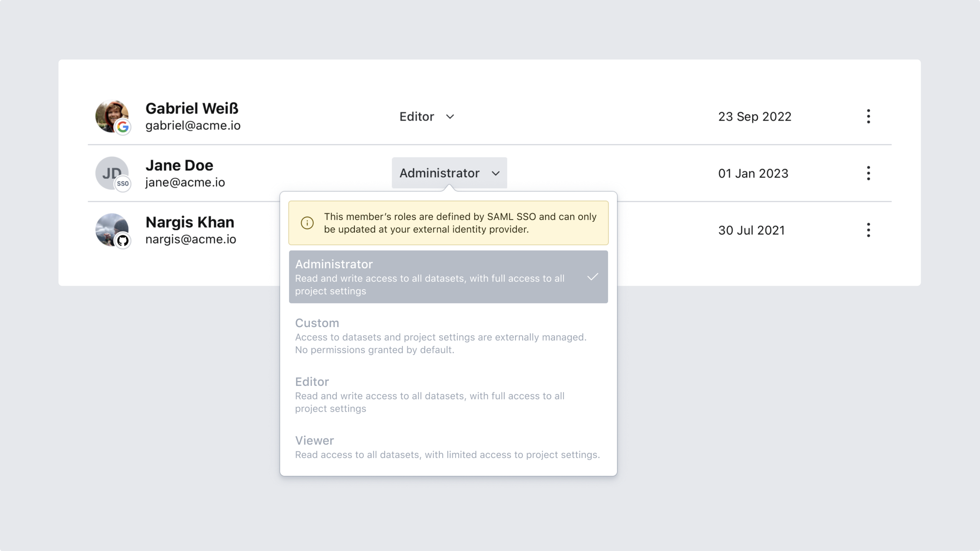The image size is (980, 551).
Task: Select the Administrator role option
Action: coord(448,277)
